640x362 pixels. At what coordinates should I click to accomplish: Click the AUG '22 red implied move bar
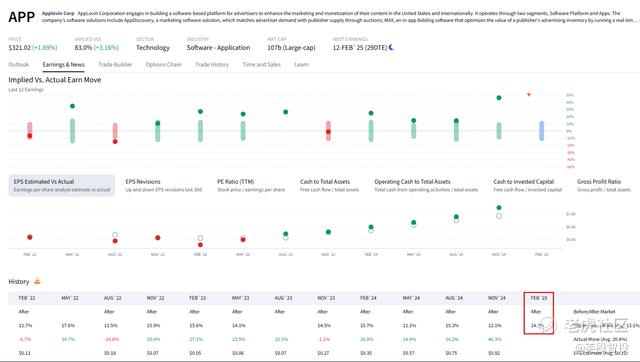pyautogui.click(x=115, y=131)
